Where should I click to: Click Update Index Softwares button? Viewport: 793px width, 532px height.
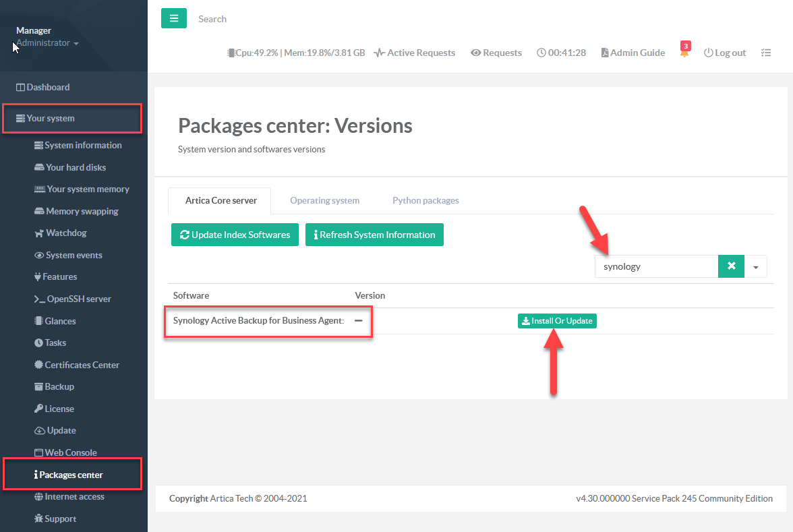tap(235, 235)
